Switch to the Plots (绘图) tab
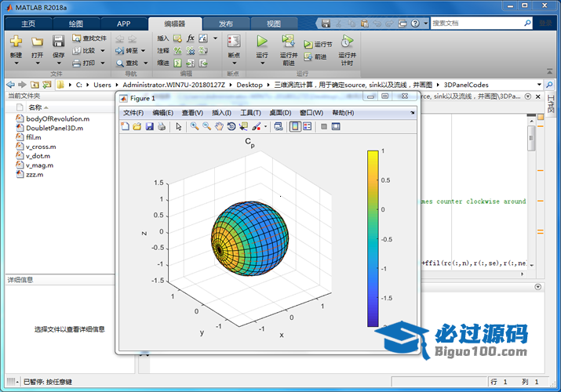This screenshot has height=392, width=561. click(x=76, y=24)
